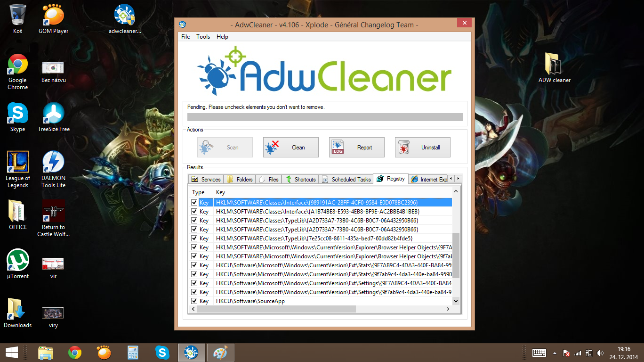Open the touch keyboard from the tray
This screenshot has height=362, width=644.
point(539,353)
